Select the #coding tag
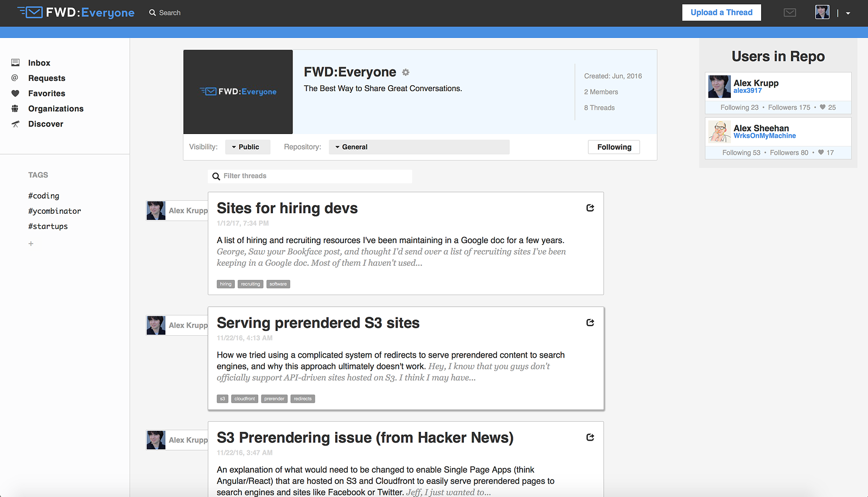868x497 pixels. tap(43, 196)
